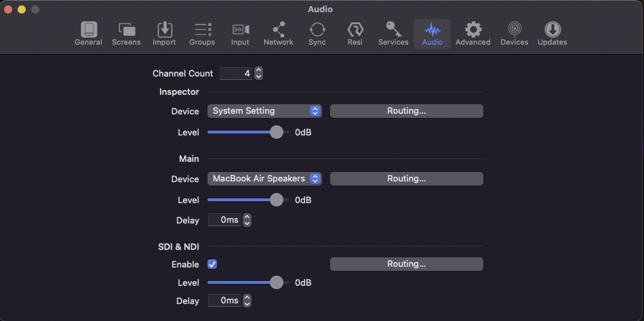Select the Audio preferences tab
The image size is (644, 321).
(432, 34)
